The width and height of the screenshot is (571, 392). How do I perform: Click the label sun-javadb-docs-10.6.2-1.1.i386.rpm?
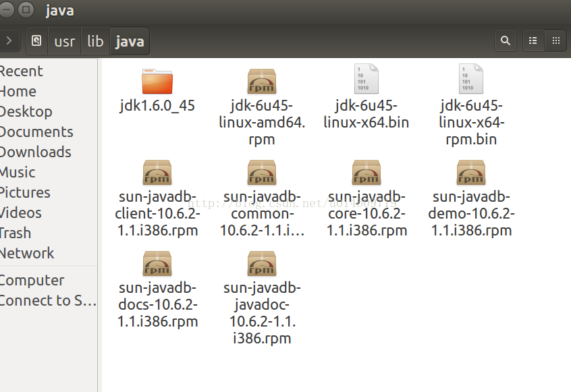[x=157, y=305]
